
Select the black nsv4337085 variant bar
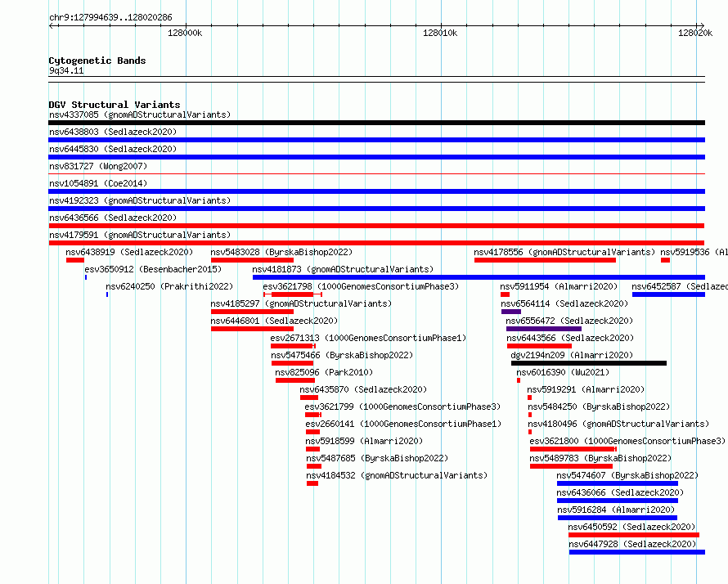[376, 123]
